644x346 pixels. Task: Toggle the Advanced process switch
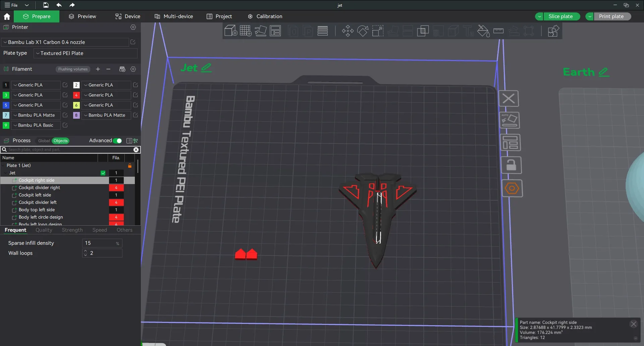coord(117,141)
